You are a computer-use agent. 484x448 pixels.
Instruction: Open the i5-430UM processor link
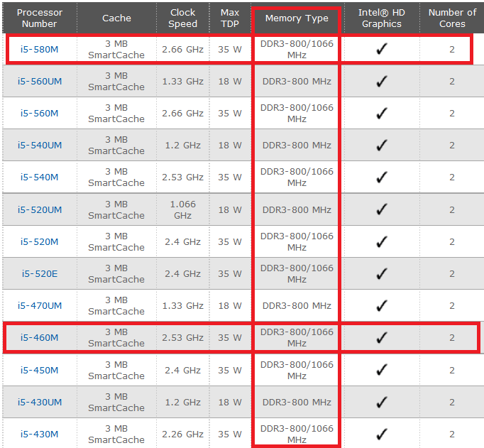click(x=40, y=403)
